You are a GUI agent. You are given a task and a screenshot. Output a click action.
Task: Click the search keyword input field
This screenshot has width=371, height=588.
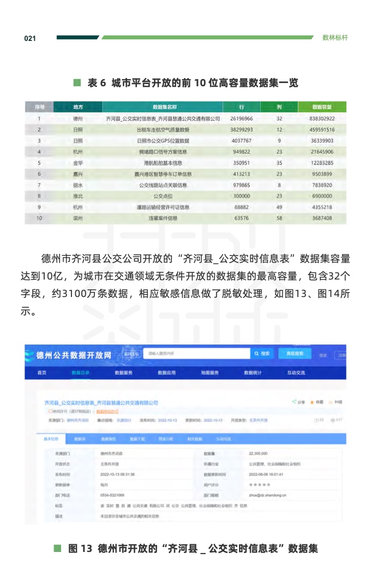tap(196, 354)
